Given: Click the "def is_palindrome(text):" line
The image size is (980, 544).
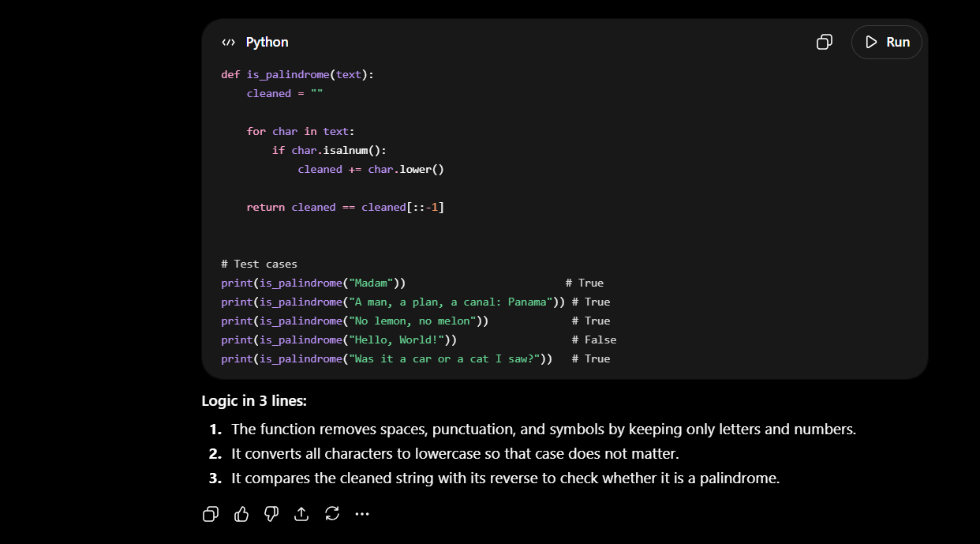Looking at the screenshot, I should click(x=297, y=74).
